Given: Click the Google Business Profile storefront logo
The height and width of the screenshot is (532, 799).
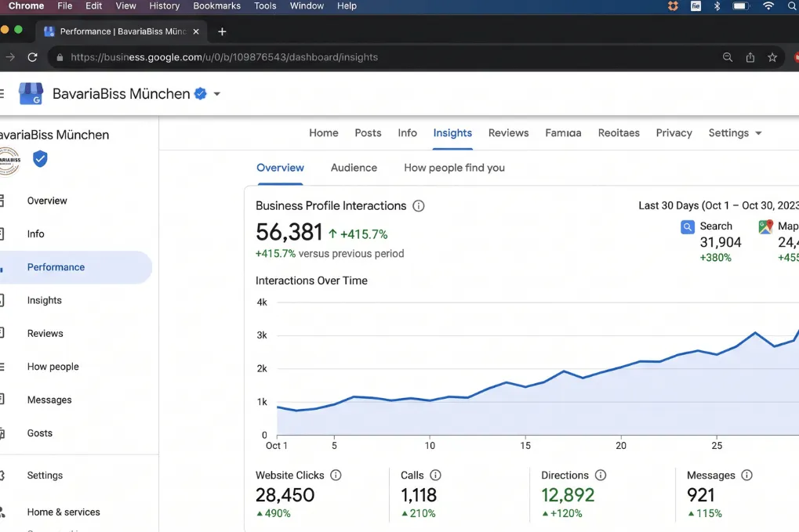Looking at the screenshot, I should (31, 94).
